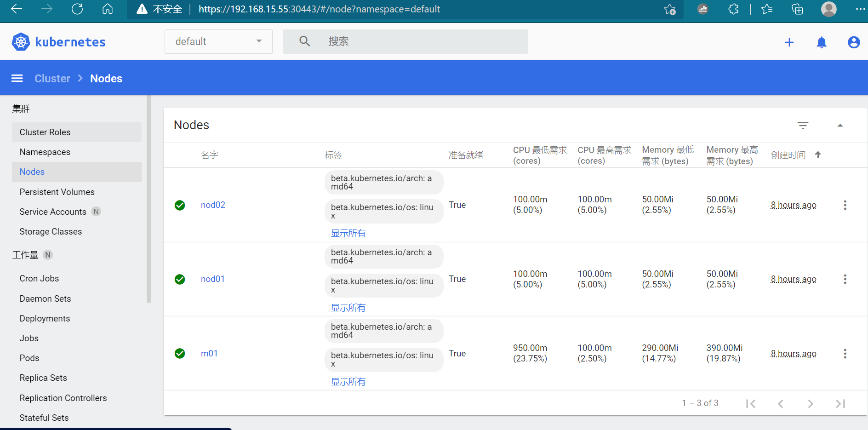Click green ready status icon for nod01
Image resolution: width=868 pixels, height=430 pixels.
pyautogui.click(x=180, y=279)
